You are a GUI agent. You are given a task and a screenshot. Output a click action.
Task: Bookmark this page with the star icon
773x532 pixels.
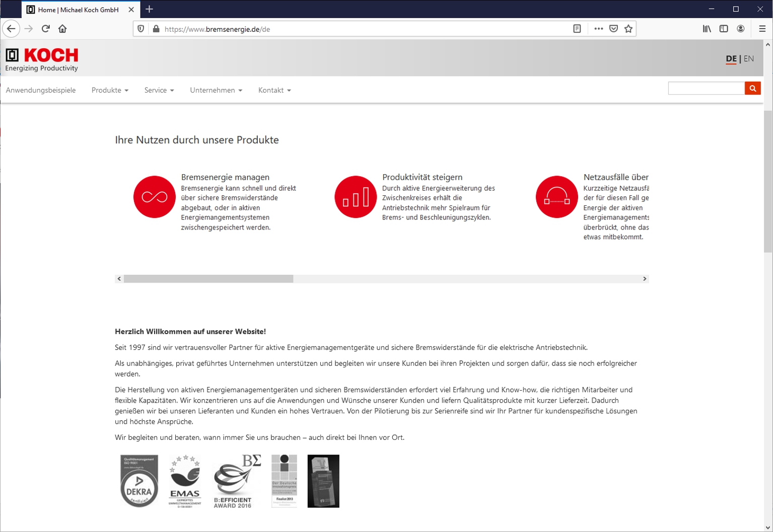click(628, 29)
